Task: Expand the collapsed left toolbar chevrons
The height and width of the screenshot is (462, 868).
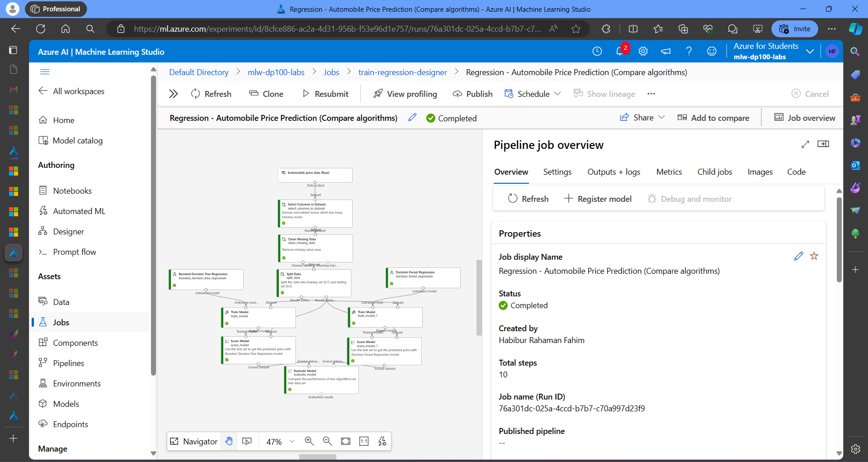Action: (173, 94)
